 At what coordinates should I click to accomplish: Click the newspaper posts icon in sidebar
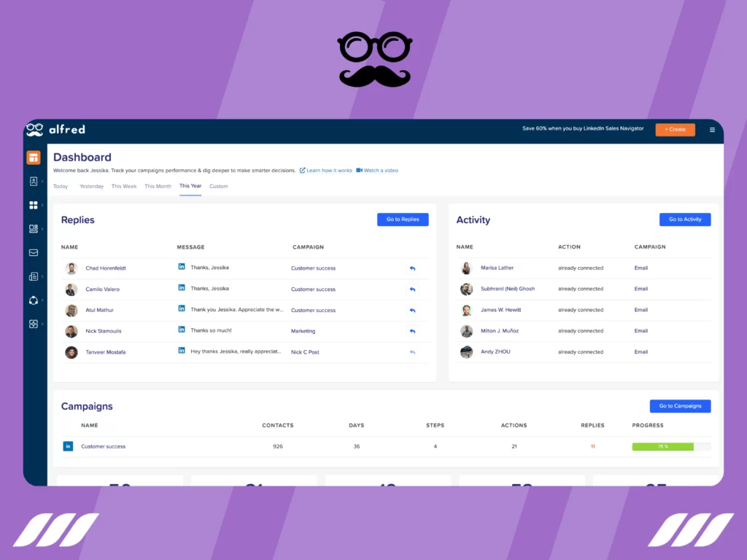click(x=34, y=276)
